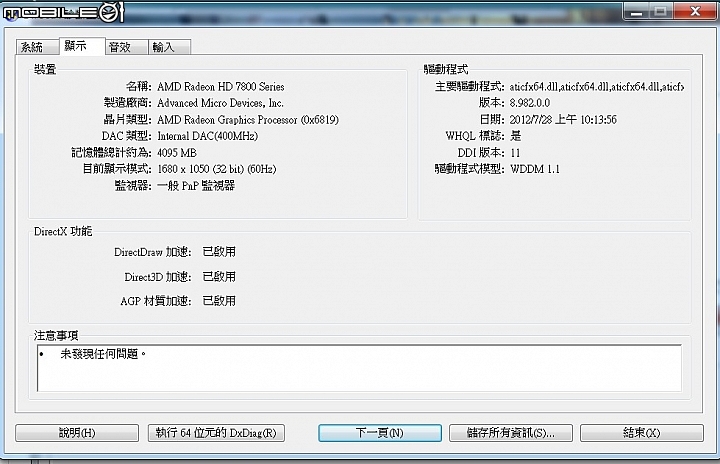This screenshot has width=720, height=464.
Task: Click monitor value 一般 PnP 監視器
Action: point(196,186)
